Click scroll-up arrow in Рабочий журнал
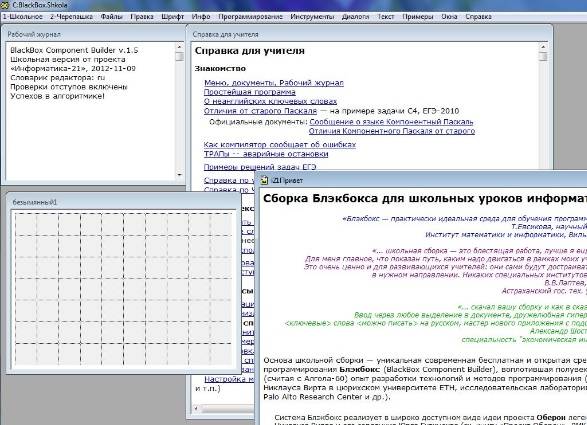The image size is (587, 425). (x=179, y=47)
